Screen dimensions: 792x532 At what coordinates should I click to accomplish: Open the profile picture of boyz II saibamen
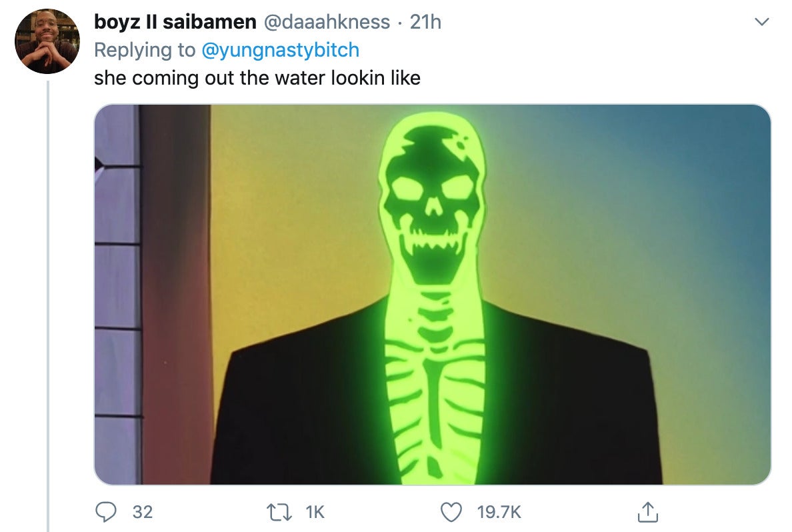(47, 41)
